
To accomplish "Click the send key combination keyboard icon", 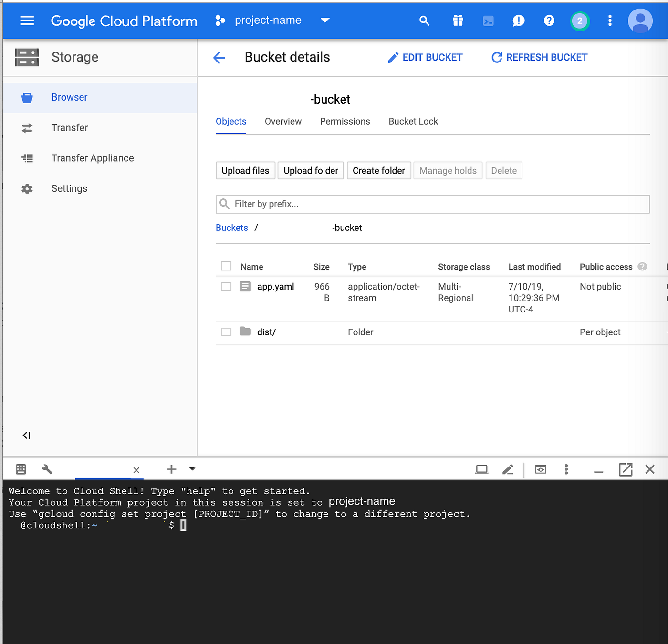I will [x=21, y=469].
